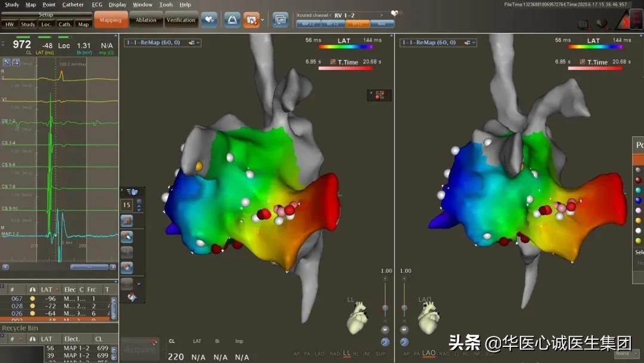Click the value field showing 15
The height and width of the screenshot is (363, 644).
[126, 205]
